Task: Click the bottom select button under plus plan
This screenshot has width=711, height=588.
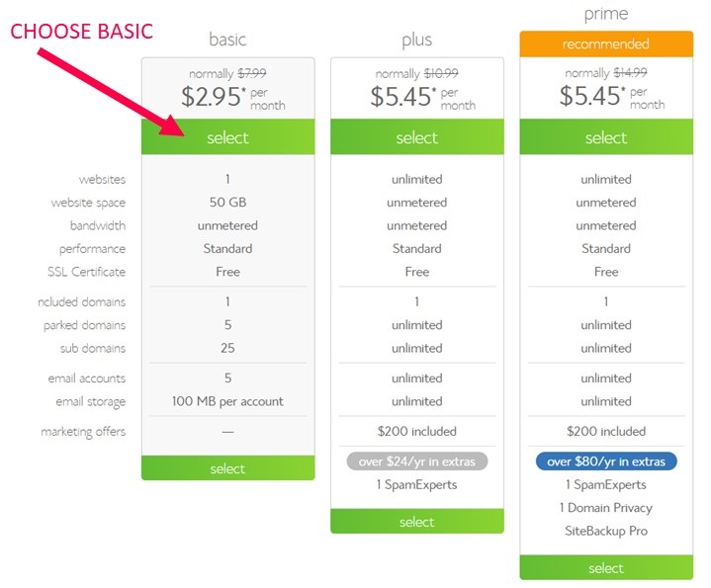Action: tap(417, 522)
